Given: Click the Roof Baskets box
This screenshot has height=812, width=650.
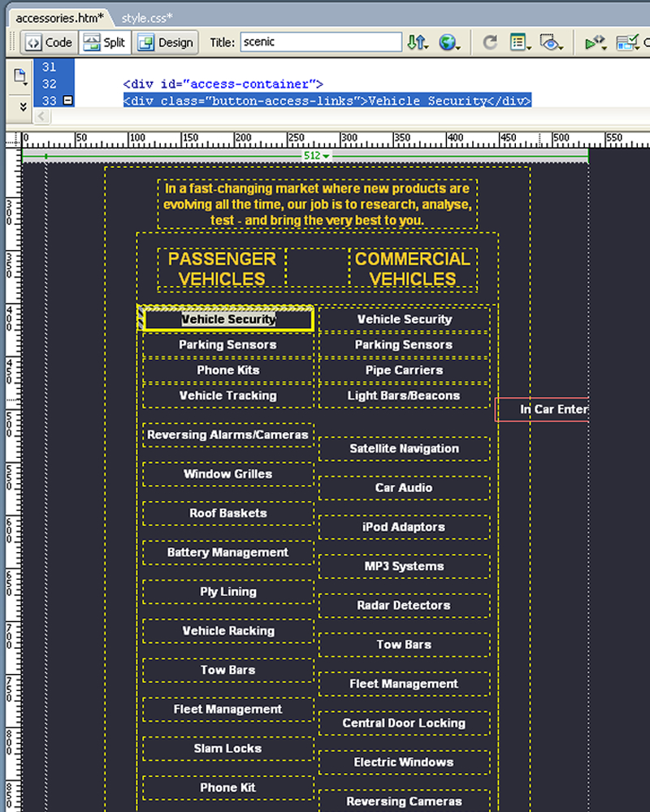Looking at the screenshot, I should 228,513.
